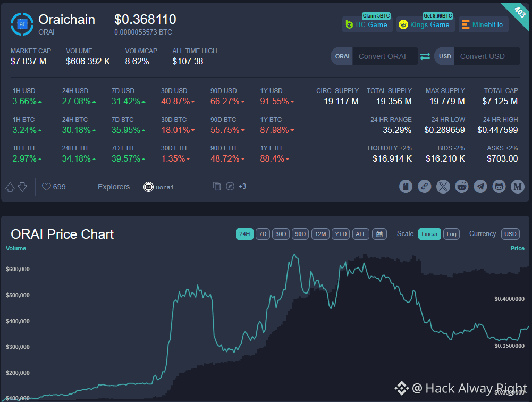Viewport: 532px width, 402px height.
Task: Click the Kings.Game crown icon
Action: 403,24
